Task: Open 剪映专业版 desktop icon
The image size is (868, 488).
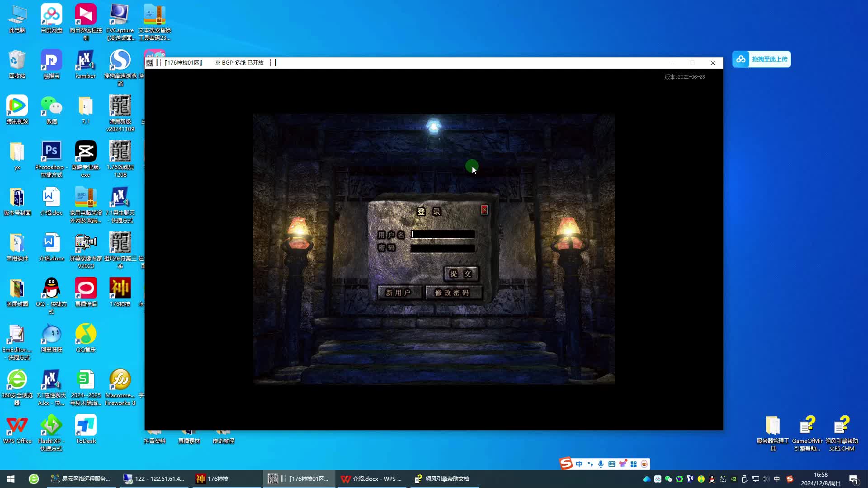Action: [86, 159]
